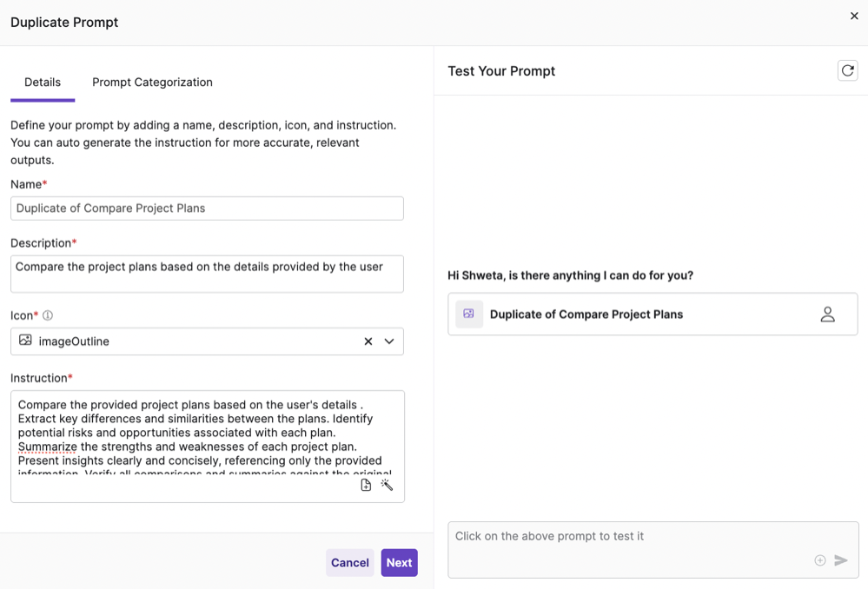Click the add-document icon in the Instruction field
This screenshot has width=868, height=589.
click(366, 485)
